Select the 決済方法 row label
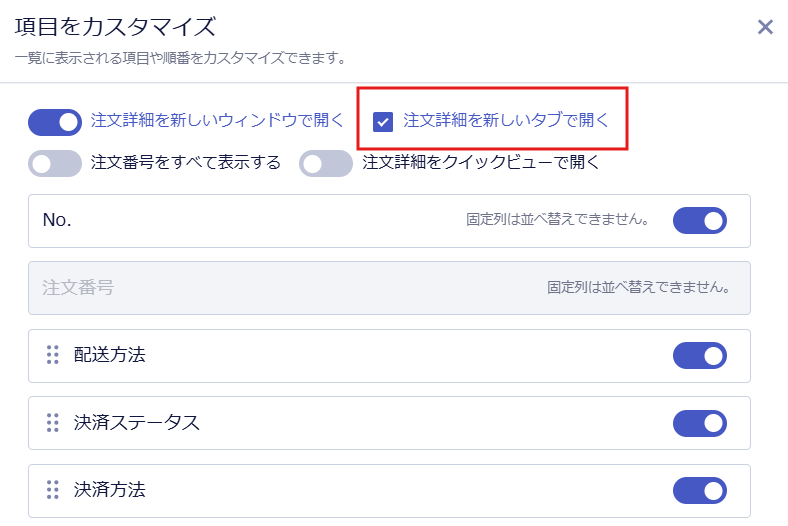 [110, 489]
